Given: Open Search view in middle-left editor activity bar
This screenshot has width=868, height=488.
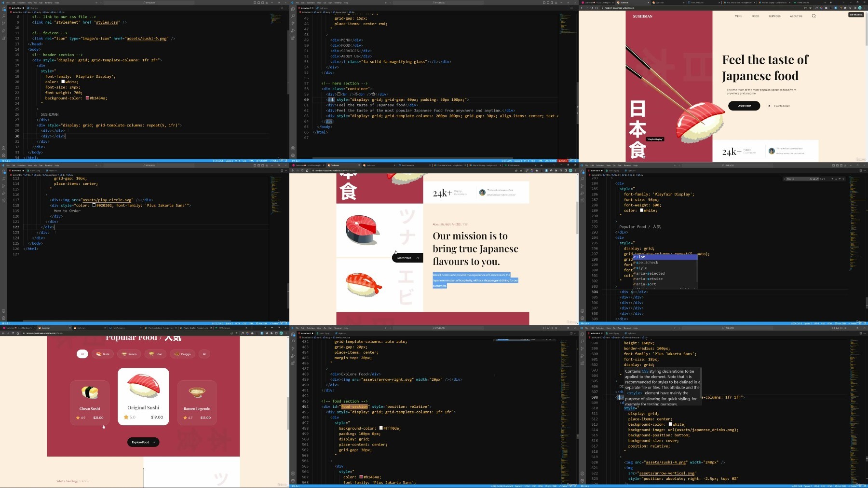Looking at the screenshot, I should point(3,179).
